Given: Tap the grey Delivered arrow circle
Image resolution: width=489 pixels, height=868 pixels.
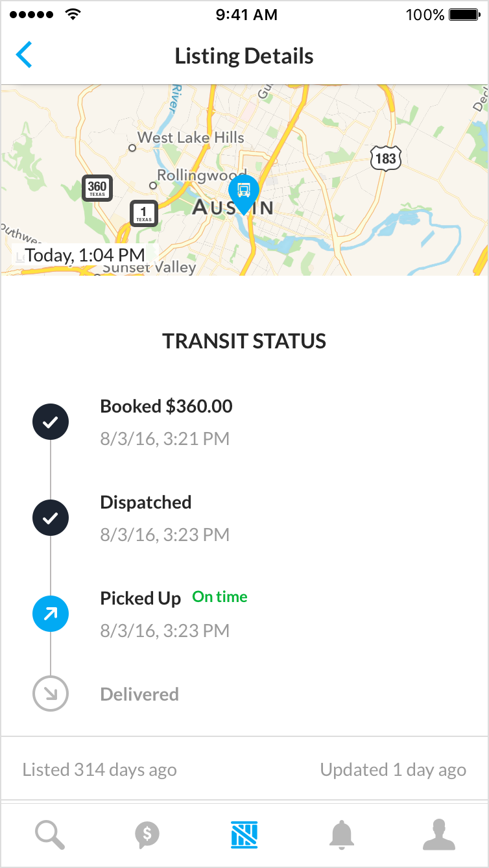Looking at the screenshot, I should 51,694.
